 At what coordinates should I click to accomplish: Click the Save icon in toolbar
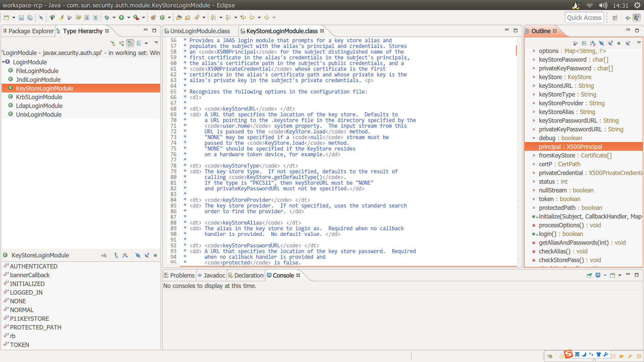(x=21, y=17)
